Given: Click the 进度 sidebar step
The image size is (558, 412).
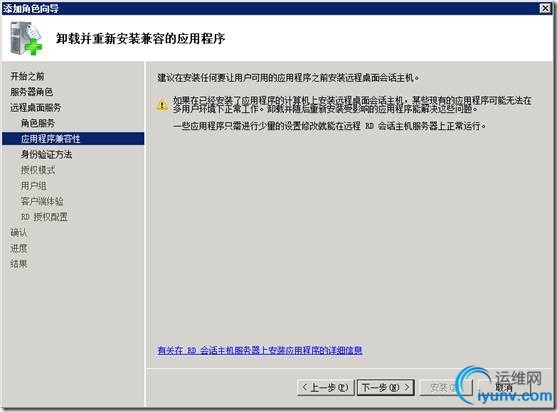Looking at the screenshot, I should pos(19,248).
